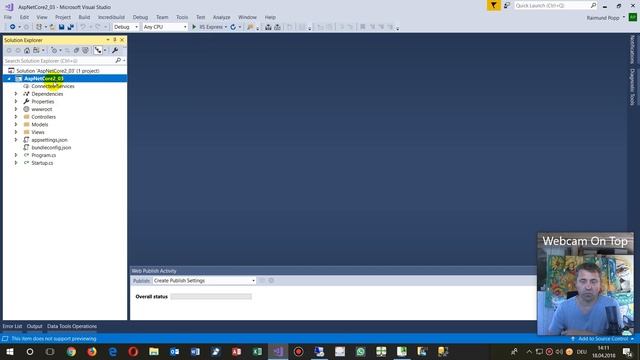Open Outlook from the taskbar

coord(174,351)
